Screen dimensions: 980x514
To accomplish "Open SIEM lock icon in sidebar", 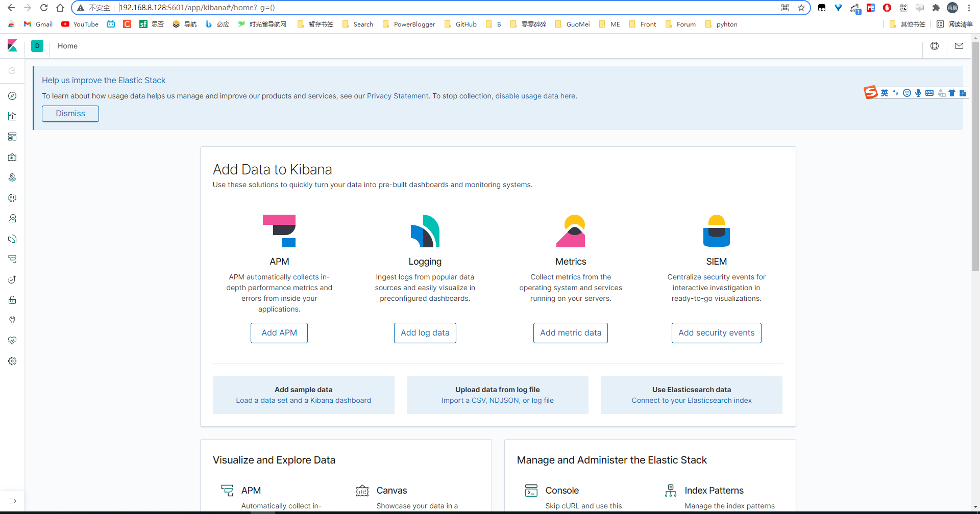I will [x=12, y=300].
